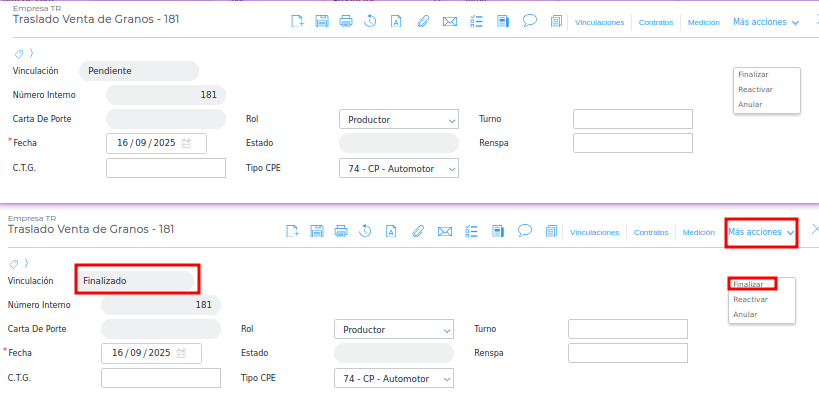Screen dimensions: 819x399
Task: Open Contratos link in the lower form
Action: 651,232
